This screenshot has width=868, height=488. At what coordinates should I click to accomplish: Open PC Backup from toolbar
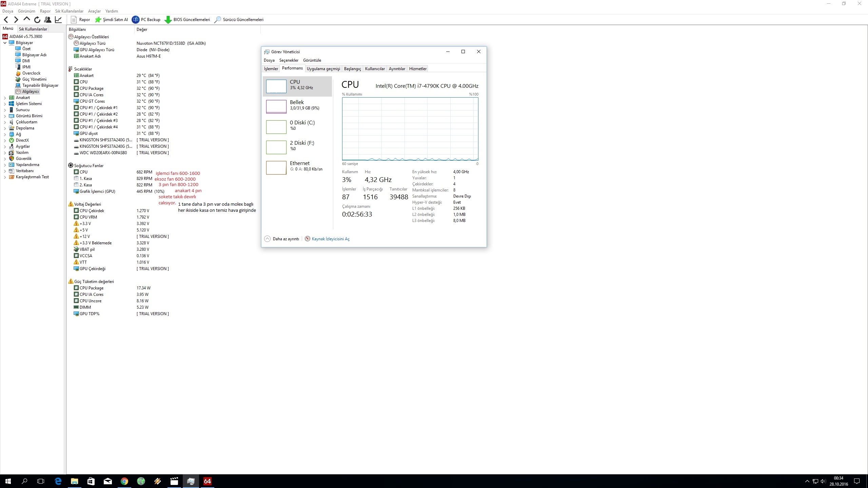tap(146, 20)
